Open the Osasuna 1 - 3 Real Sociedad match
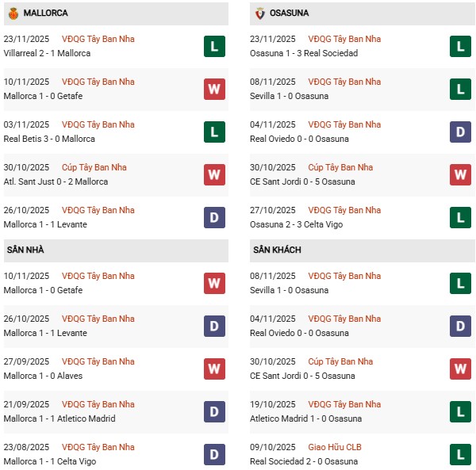Screen dimensions: 476x470 click(x=304, y=53)
